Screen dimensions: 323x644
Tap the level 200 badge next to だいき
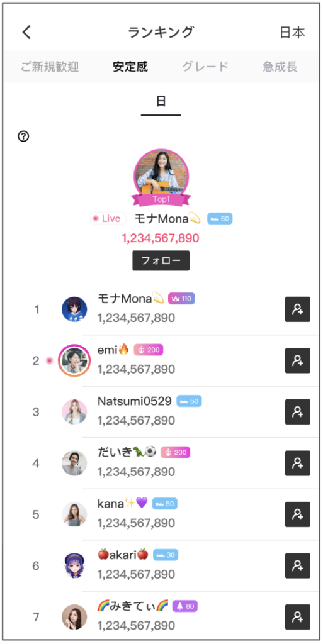pos(176,453)
